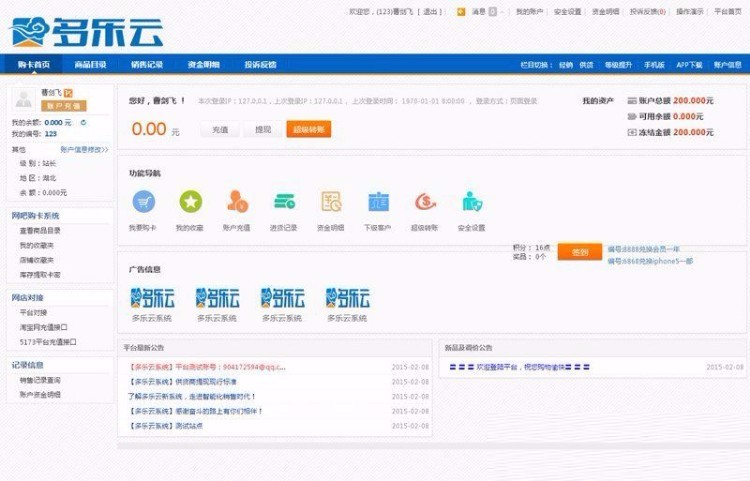Screen dimensions: 750x481
Task: Click the 充值 button
Action: pos(220,130)
